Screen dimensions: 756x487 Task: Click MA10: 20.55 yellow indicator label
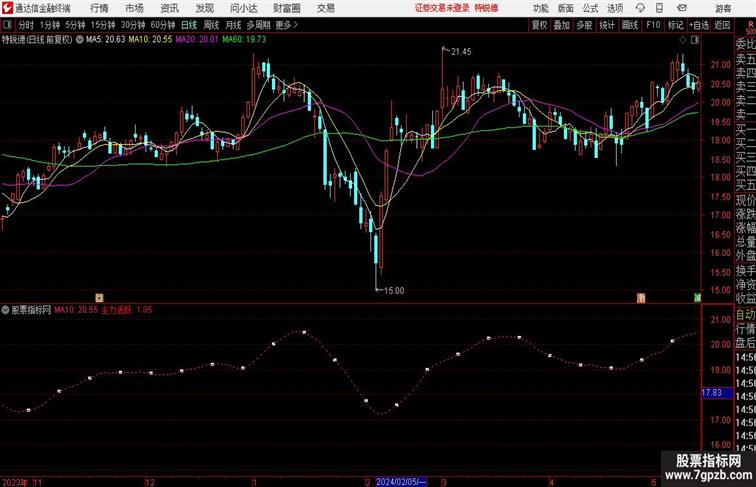(x=150, y=40)
